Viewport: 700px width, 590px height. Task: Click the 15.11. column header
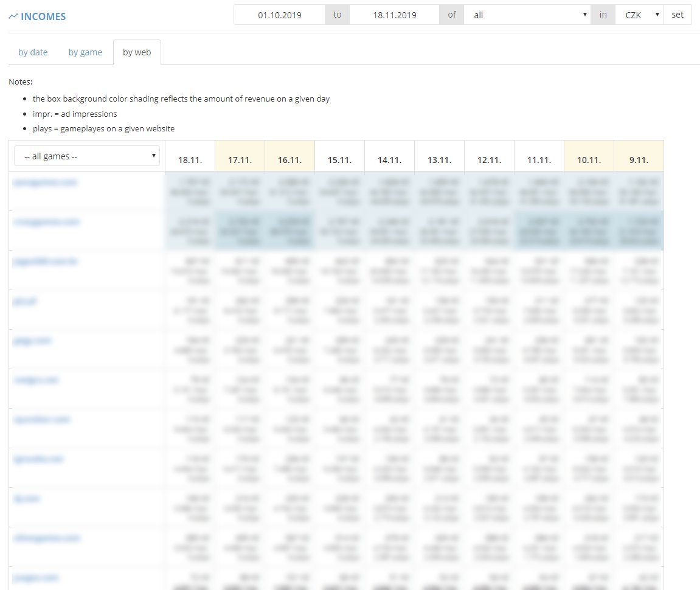click(340, 156)
